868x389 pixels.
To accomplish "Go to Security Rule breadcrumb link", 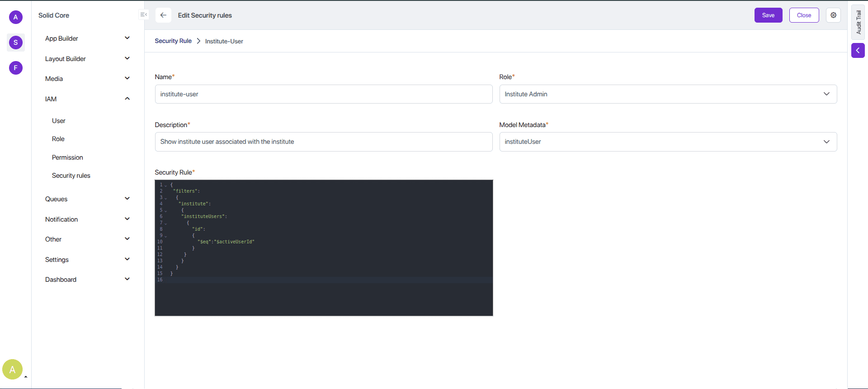I will click(173, 41).
